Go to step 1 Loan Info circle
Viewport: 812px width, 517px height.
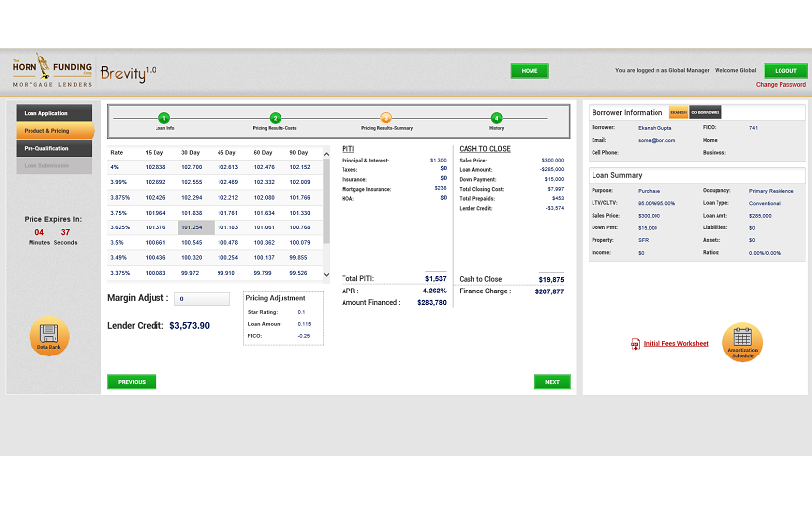point(164,117)
